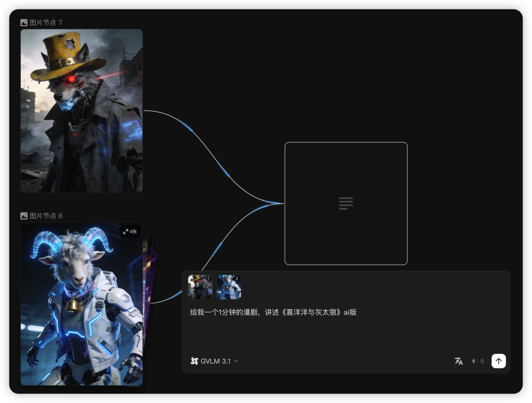Click the GVLM swirl logo icon
Viewport: 532px width, 403px height.
point(194,361)
